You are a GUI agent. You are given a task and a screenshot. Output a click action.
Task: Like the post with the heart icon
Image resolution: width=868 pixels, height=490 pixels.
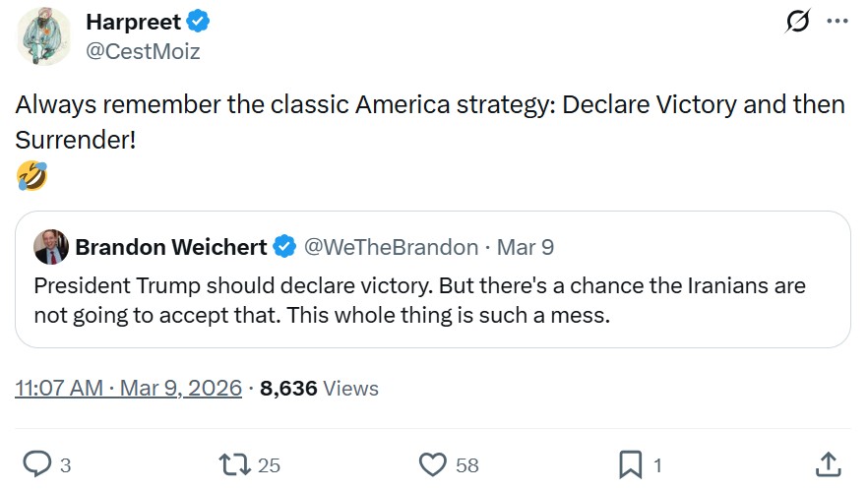433,463
